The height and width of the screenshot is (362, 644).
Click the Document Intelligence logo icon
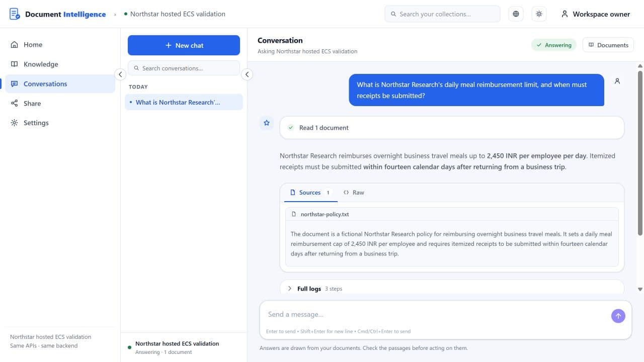(x=15, y=14)
